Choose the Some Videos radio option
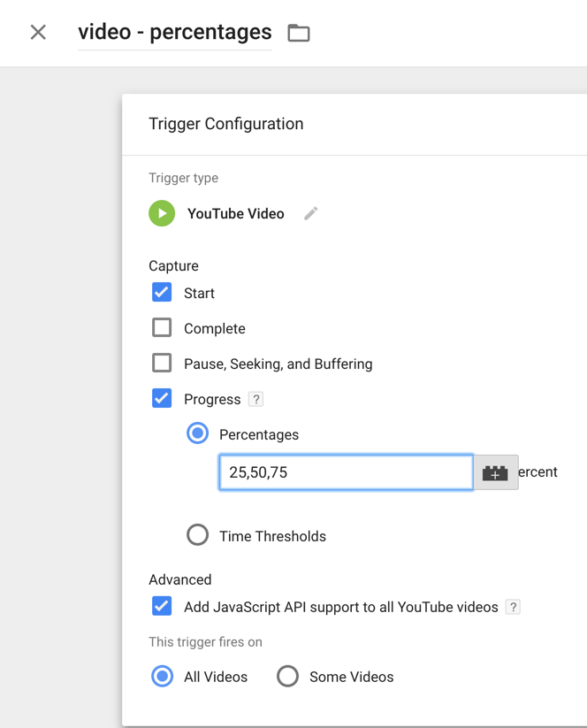Viewport: 587px width, 728px height. tap(287, 676)
